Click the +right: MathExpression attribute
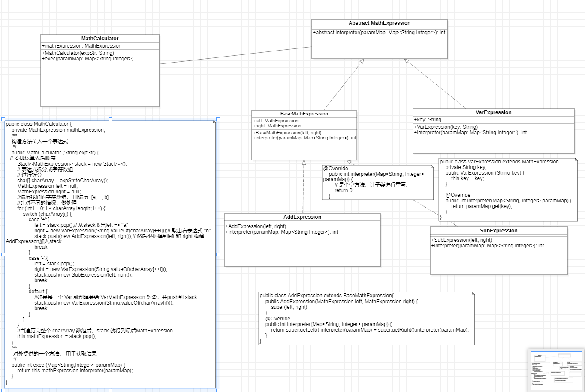585x392 pixels. pyautogui.click(x=277, y=126)
